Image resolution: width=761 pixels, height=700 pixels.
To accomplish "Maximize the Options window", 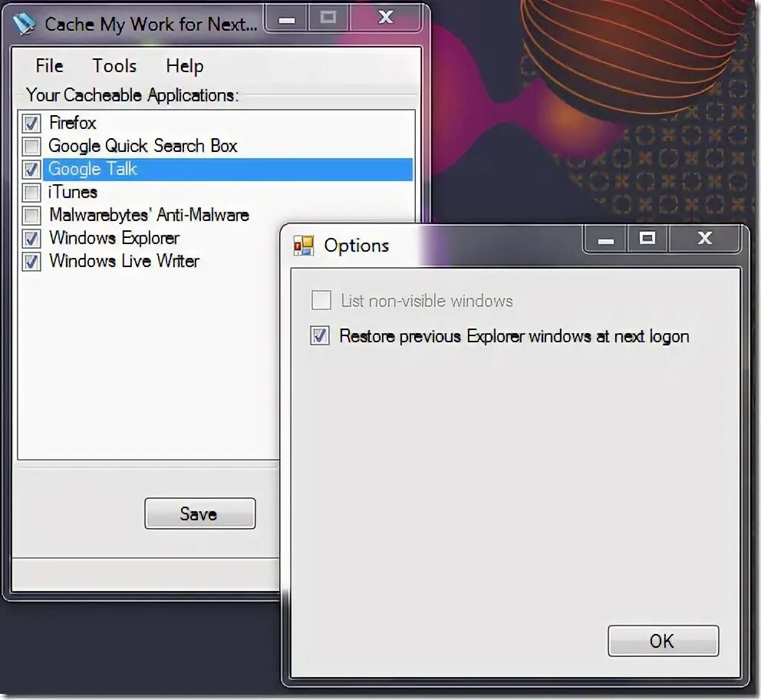I will (x=647, y=239).
